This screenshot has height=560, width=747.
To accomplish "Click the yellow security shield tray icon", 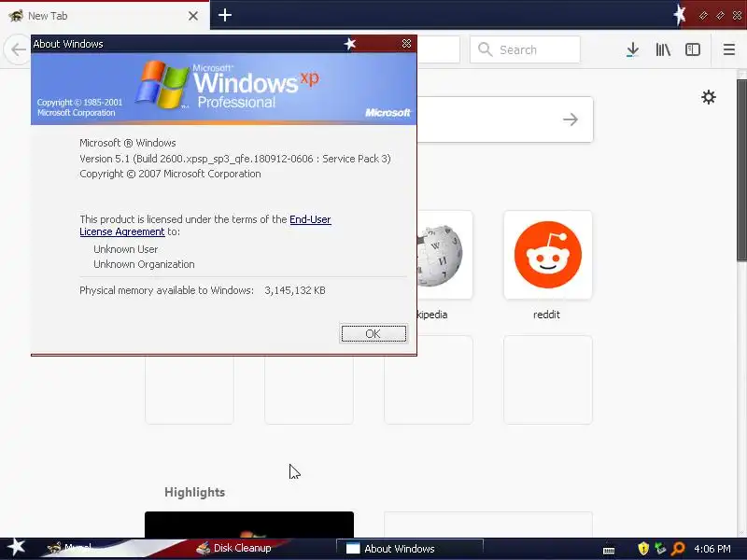I will [643, 549].
